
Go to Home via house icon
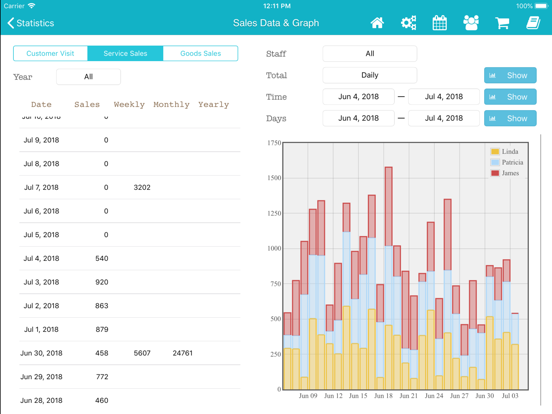coord(377,23)
